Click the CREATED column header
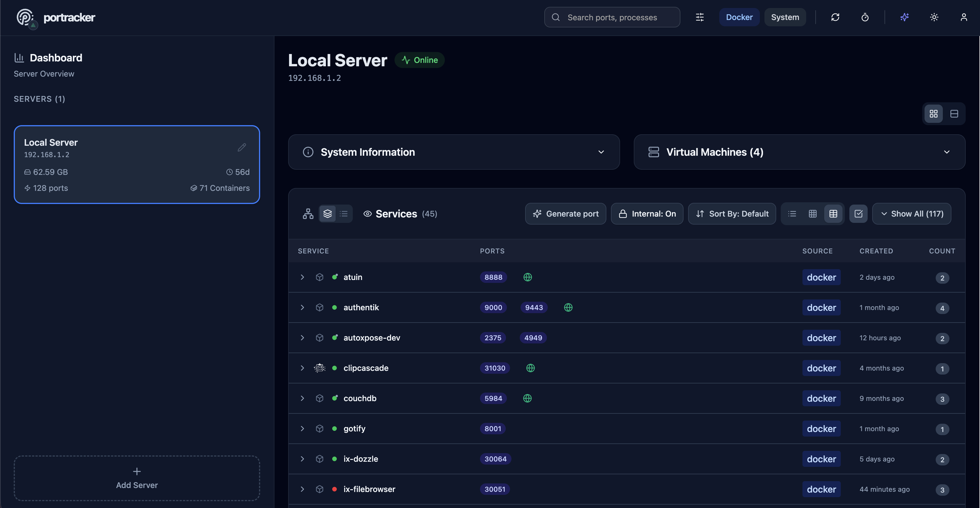The height and width of the screenshot is (508, 980). point(876,251)
